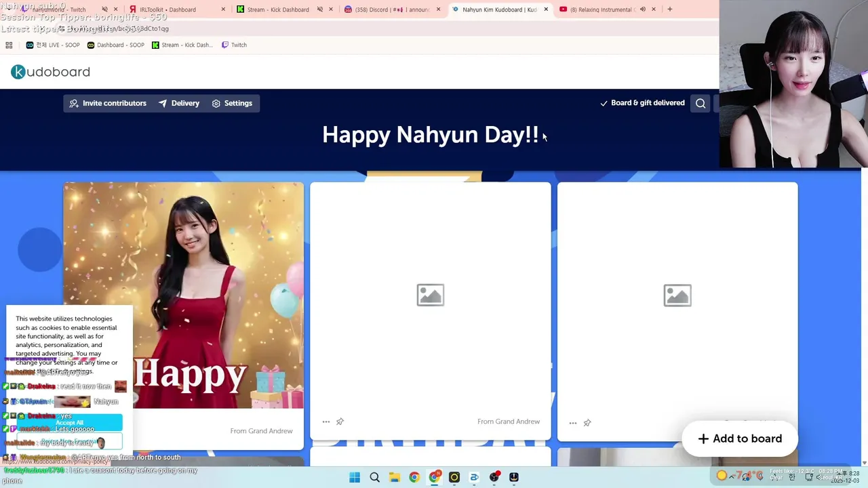Click Board & gift delivered status
Image resolution: width=868 pixels, height=488 pixels.
point(642,103)
